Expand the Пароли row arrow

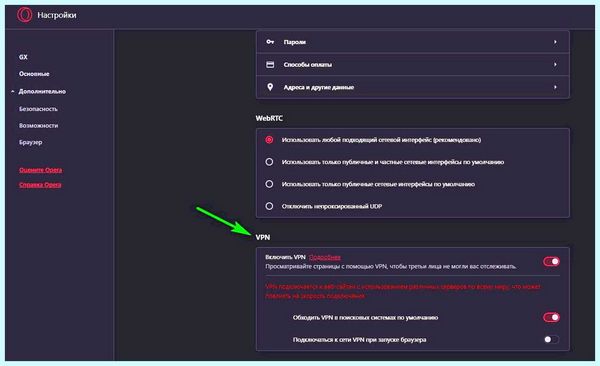[x=555, y=42]
